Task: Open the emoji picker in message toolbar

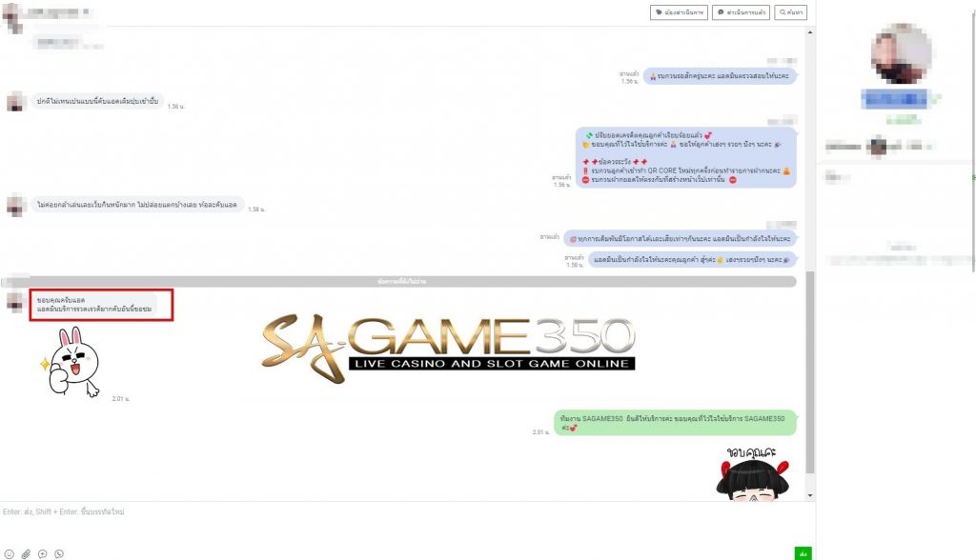Action: tap(10, 553)
